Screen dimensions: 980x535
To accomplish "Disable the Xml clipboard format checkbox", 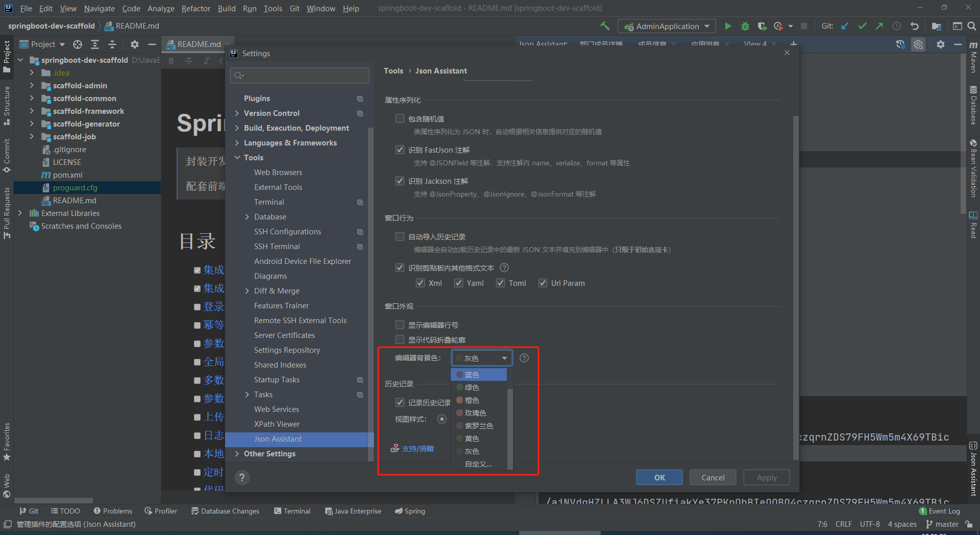I will tap(420, 283).
